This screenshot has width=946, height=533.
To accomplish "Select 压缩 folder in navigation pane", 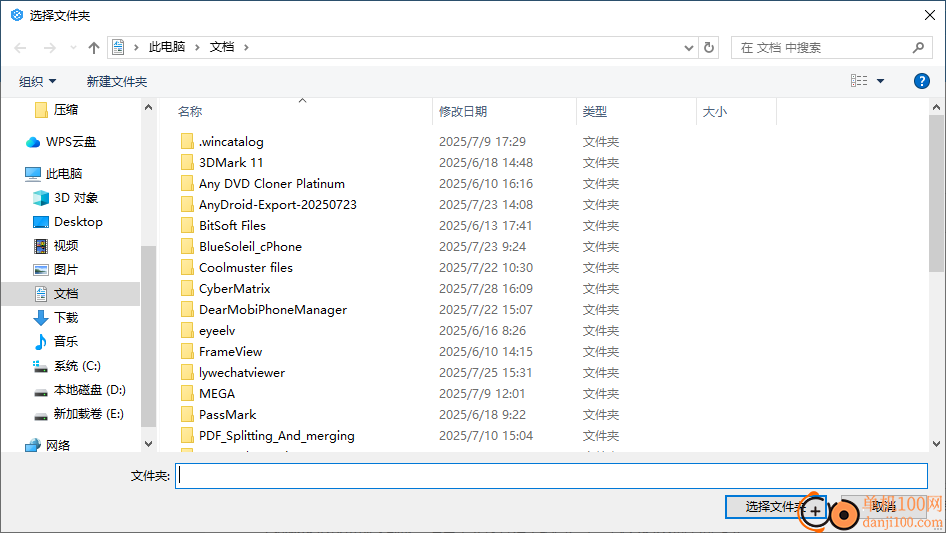I will [x=65, y=110].
